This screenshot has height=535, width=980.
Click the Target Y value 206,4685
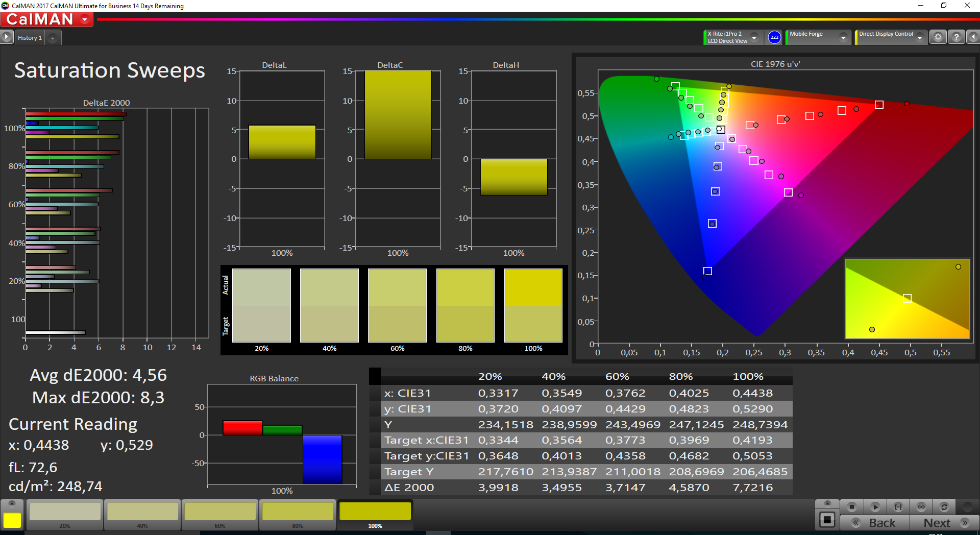coord(760,472)
